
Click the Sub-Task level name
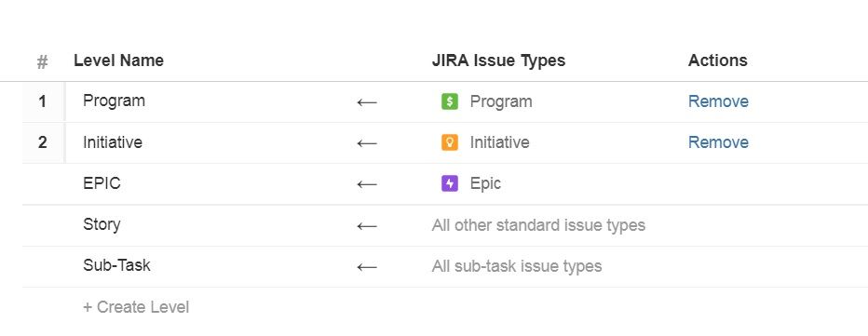tap(116, 265)
